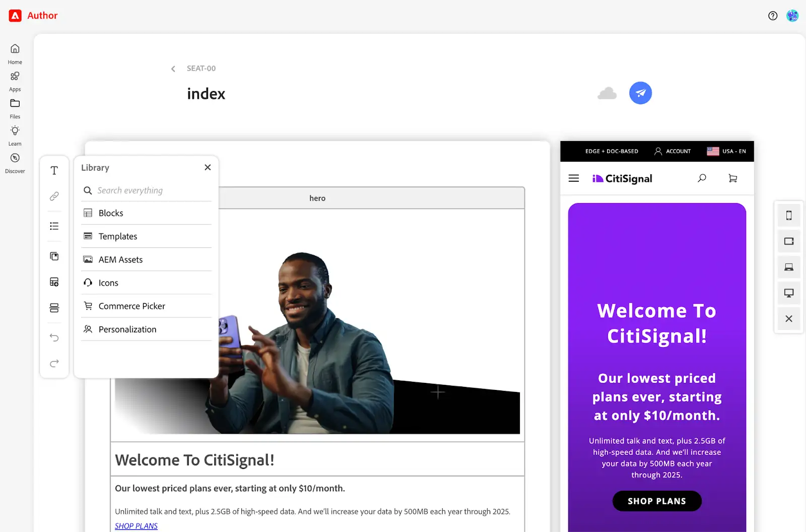
Task: Click the redo arrow in editor toolbar
Action: 54,363
